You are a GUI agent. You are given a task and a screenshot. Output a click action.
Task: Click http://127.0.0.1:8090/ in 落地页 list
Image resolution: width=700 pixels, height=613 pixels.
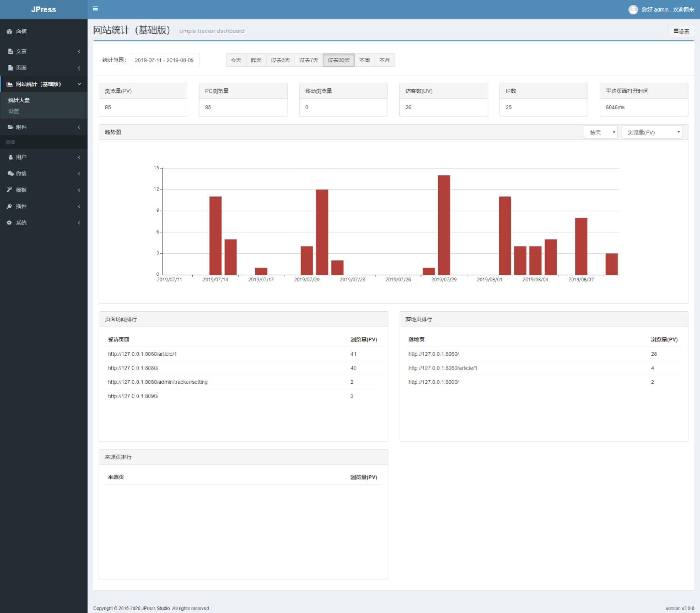[x=434, y=382]
